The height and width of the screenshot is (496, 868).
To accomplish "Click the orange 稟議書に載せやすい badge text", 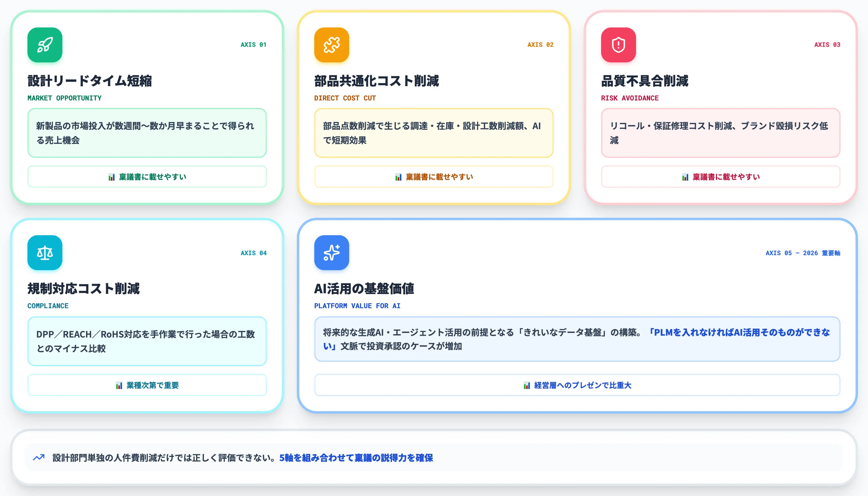I will pyautogui.click(x=439, y=177).
